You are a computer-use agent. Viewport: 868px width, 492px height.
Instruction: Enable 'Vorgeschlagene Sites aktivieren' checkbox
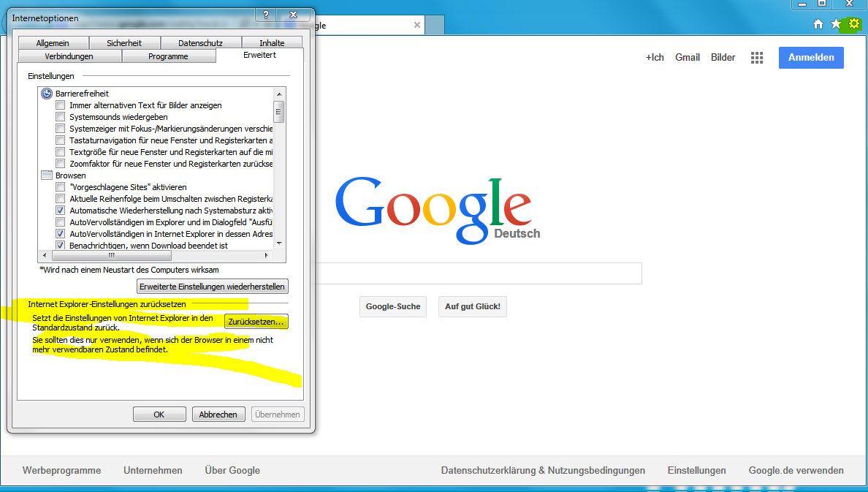pos(61,186)
